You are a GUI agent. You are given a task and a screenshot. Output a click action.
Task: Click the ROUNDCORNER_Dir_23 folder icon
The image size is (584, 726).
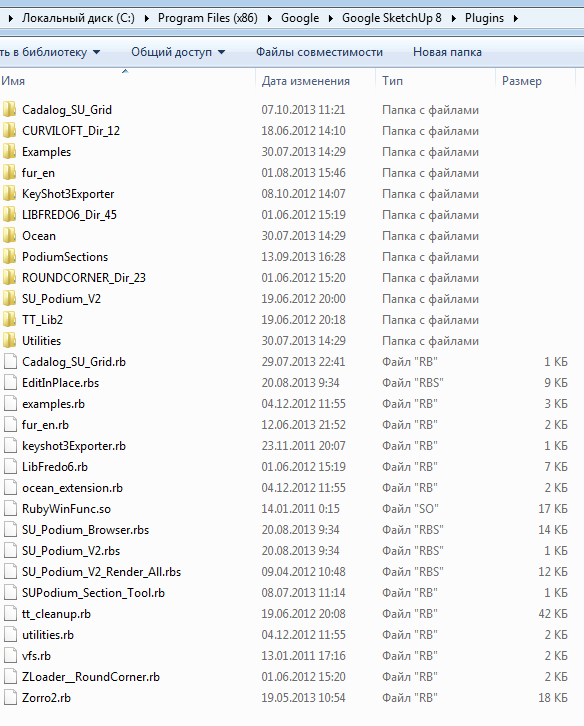[9, 278]
